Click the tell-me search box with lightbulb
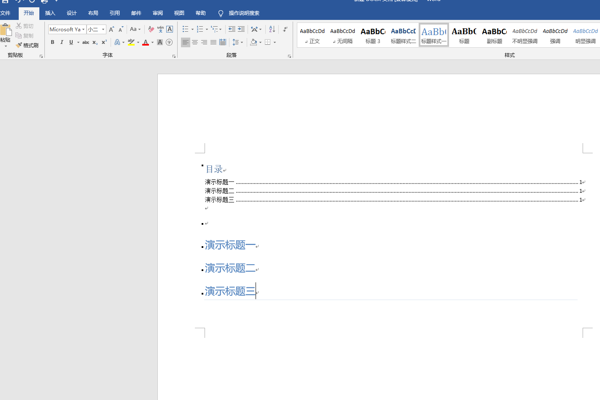Screen dimensions: 600x400 239,13
